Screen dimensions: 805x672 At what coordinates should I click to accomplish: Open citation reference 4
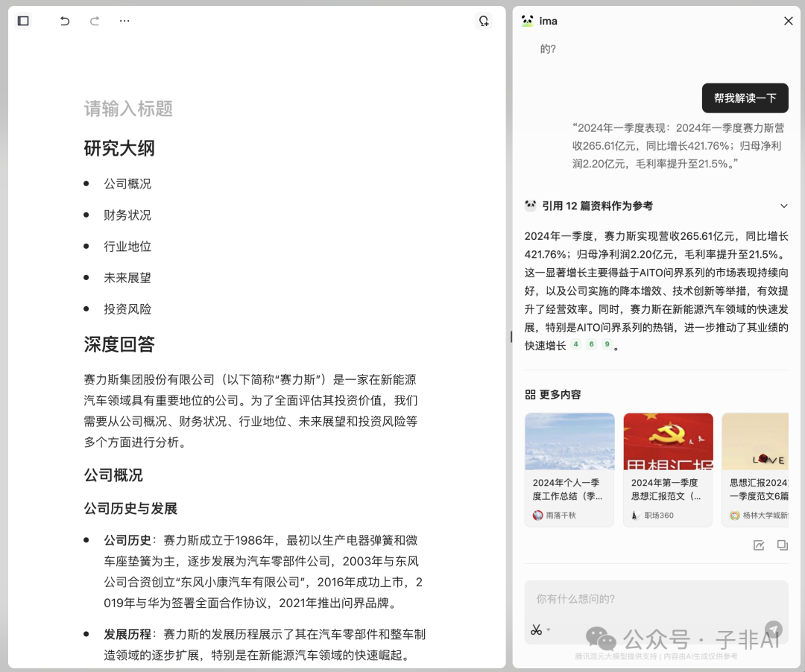coord(576,344)
